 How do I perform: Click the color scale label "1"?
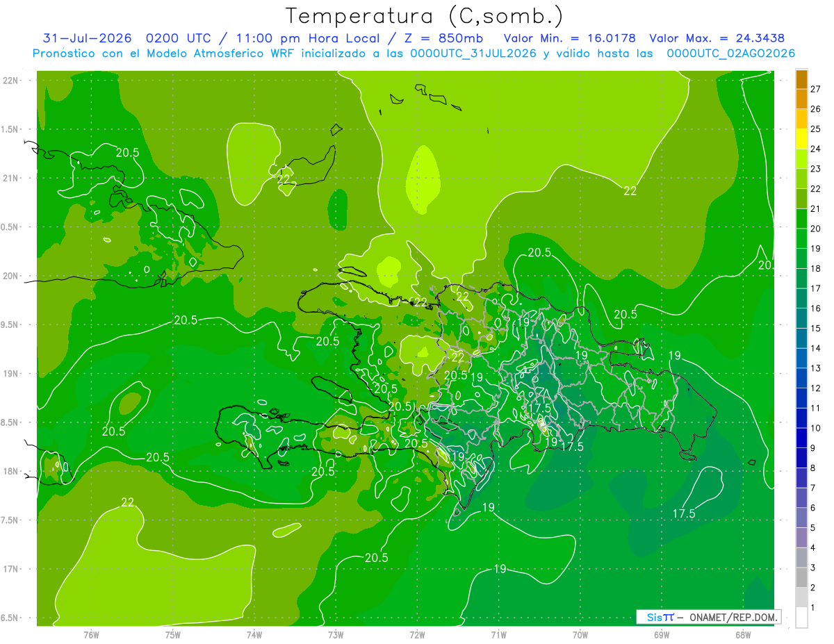pyautogui.click(x=813, y=608)
